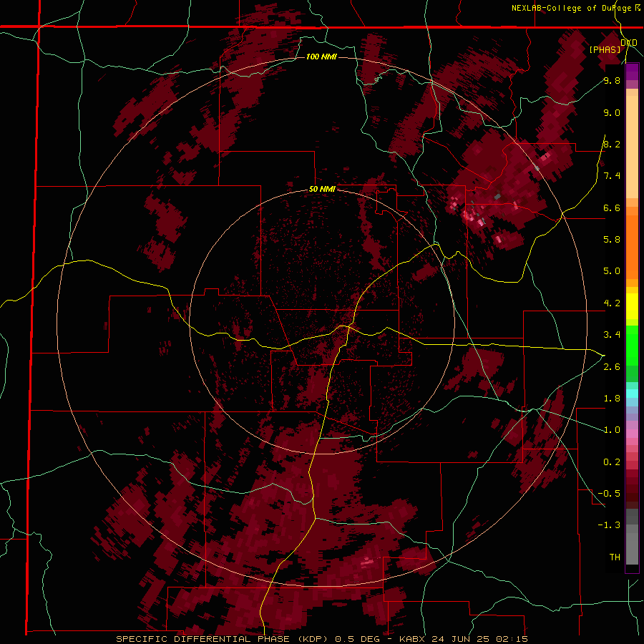This screenshot has height=644, width=644.
Task: Click the -0.5 value on the color scale
Action: (609, 494)
